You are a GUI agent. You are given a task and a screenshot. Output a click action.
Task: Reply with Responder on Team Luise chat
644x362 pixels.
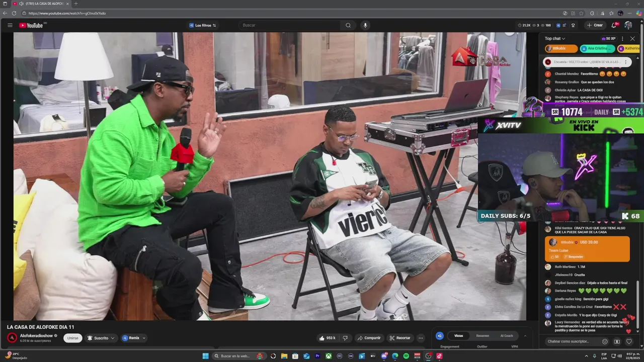click(574, 256)
